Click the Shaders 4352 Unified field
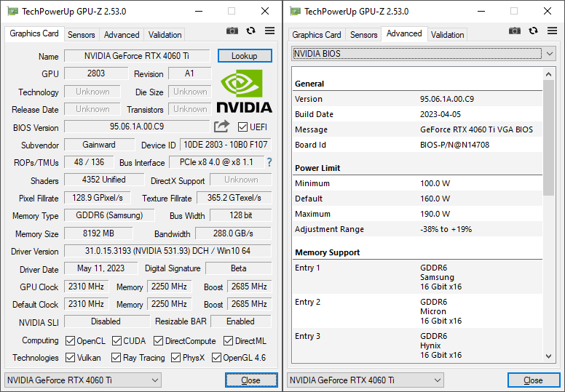 104,180
